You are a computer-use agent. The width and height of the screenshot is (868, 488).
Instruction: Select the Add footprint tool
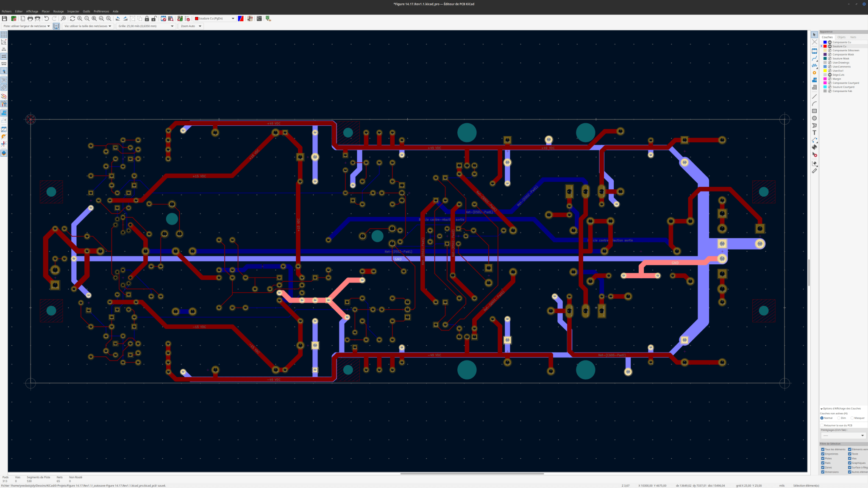pos(814,51)
